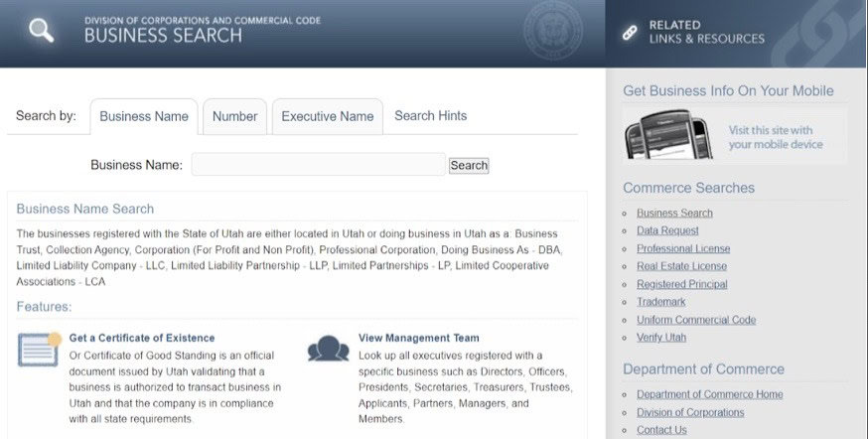Open the Verify Utah link
The height and width of the screenshot is (439, 868).
click(660, 338)
